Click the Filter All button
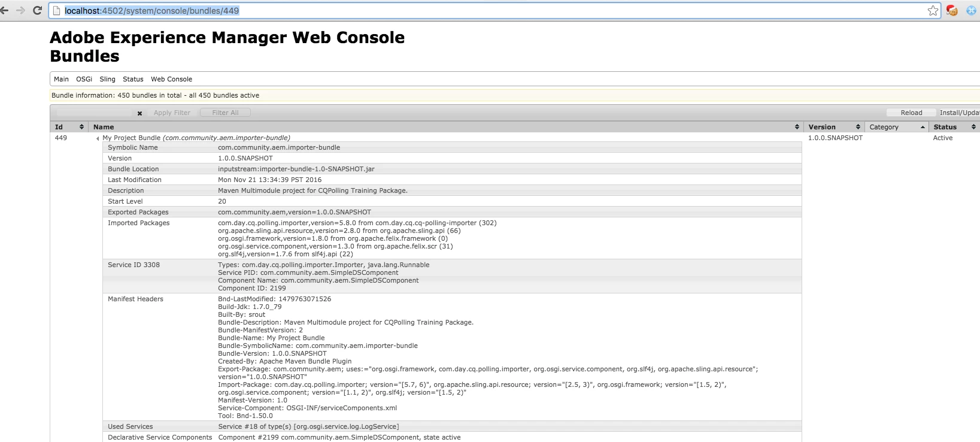 (225, 113)
